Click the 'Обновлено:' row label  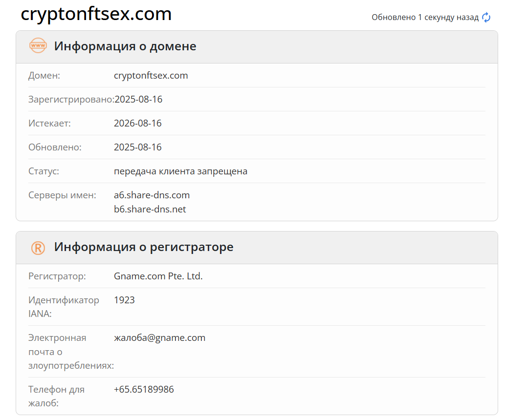click(x=55, y=147)
